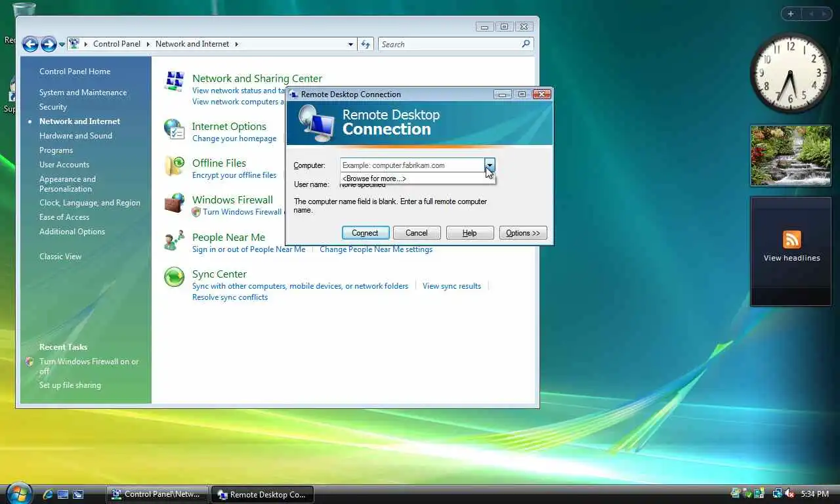The height and width of the screenshot is (504, 840).
Task: Click the Windows Firewall brick wall icon
Action: tap(175, 202)
